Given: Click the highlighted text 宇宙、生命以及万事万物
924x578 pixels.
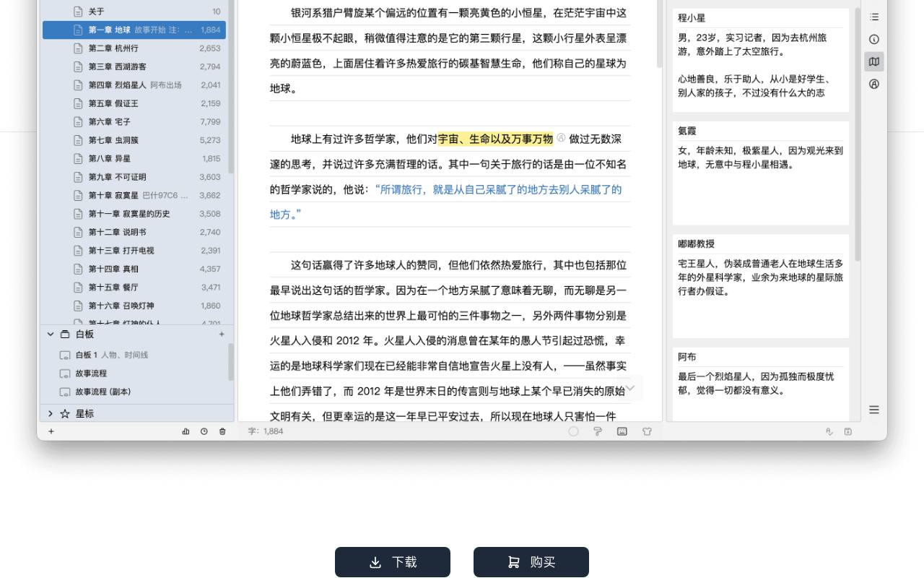Looking at the screenshot, I should click(495, 139).
